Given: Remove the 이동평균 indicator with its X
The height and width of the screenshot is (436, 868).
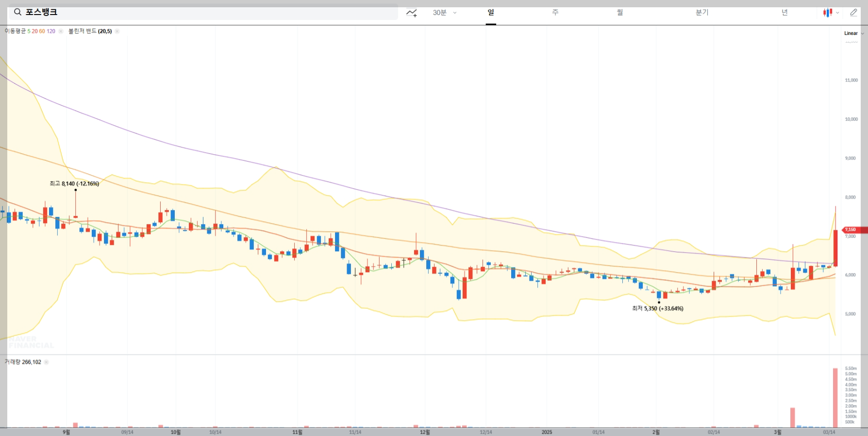Looking at the screenshot, I should click(x=61, y=31).
